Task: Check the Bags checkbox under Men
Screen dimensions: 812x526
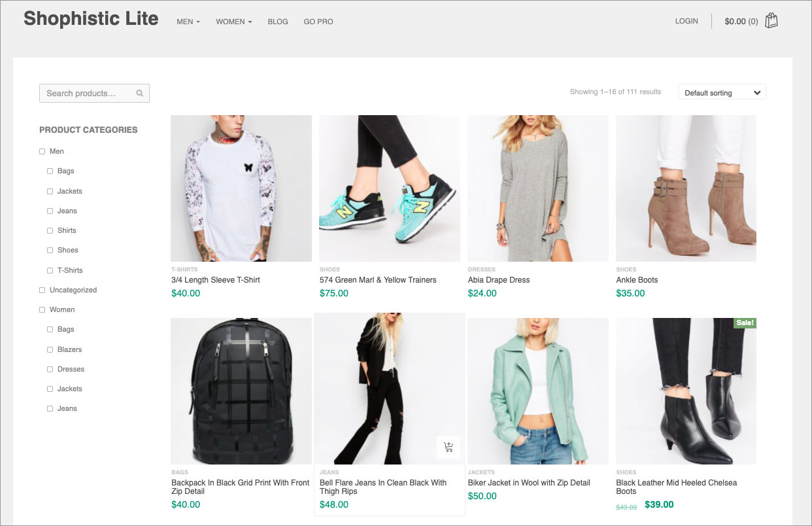Action: click(x=50, y=171)
